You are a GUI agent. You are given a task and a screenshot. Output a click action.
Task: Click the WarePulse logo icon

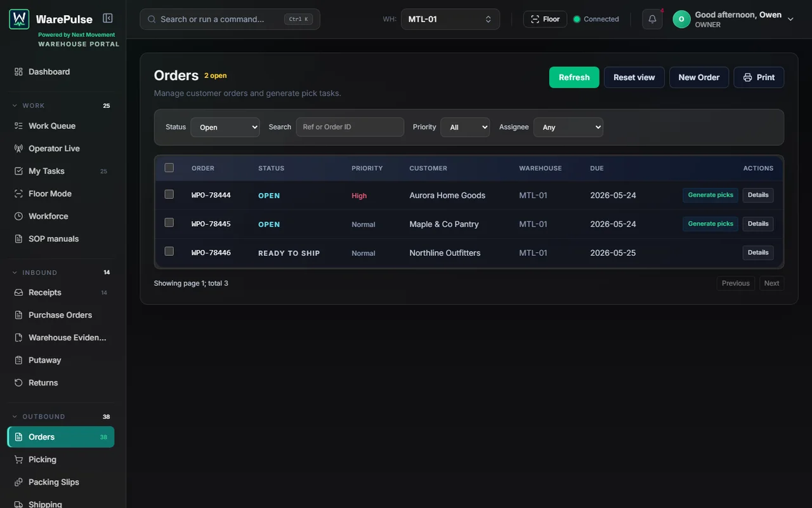click(19, 19)
